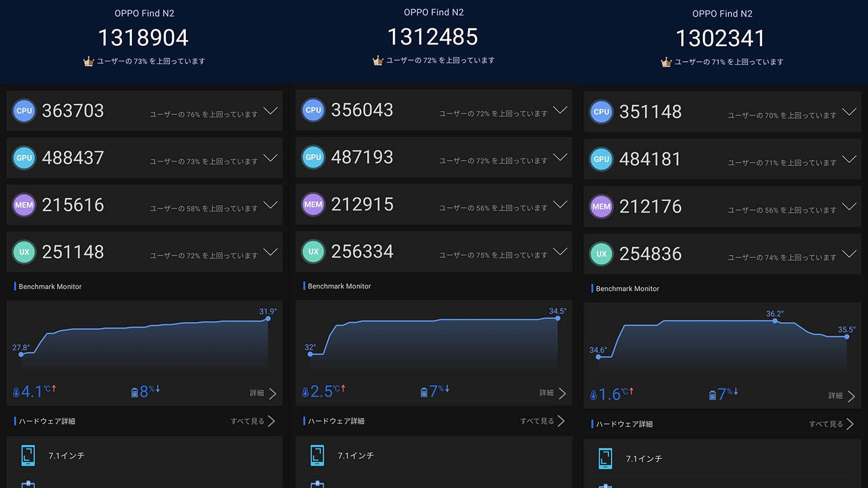Click the 31.9° end point on temperature graph
This screenshot has width=868, height=488.
pos(268,319)
